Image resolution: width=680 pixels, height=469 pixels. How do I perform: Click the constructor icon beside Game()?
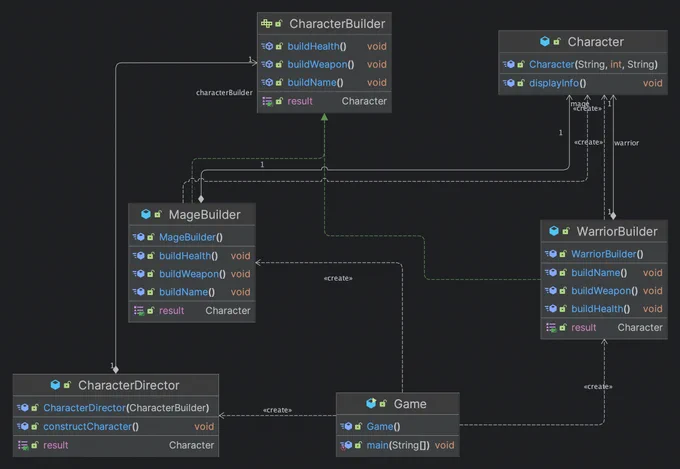(x=346, y=426)
